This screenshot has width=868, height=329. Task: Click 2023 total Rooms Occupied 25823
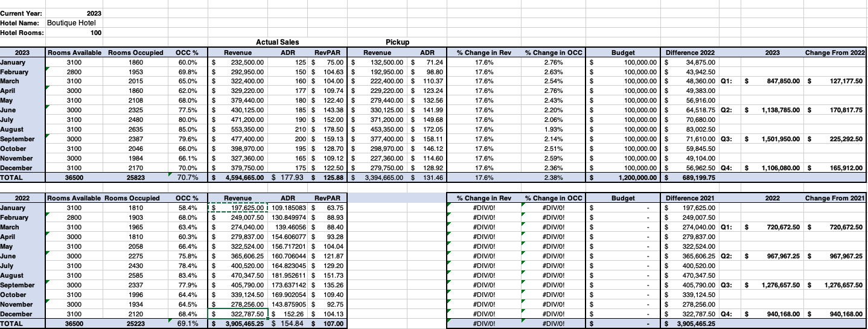tap(136, 178)
